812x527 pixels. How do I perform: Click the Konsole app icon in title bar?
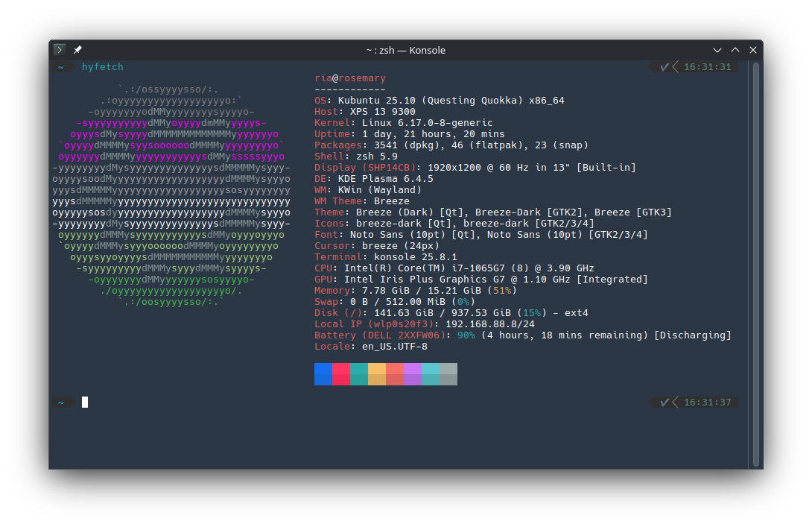pos(60,50)
